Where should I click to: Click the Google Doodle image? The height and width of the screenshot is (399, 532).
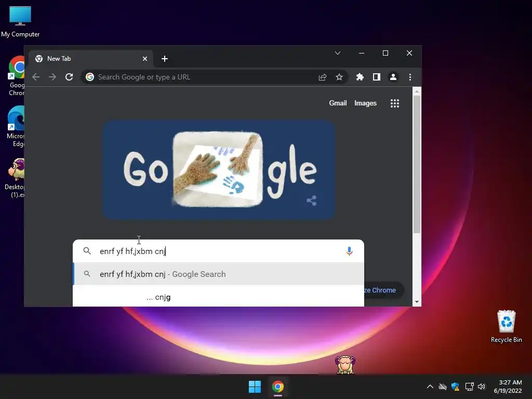[x=219, y=169]
